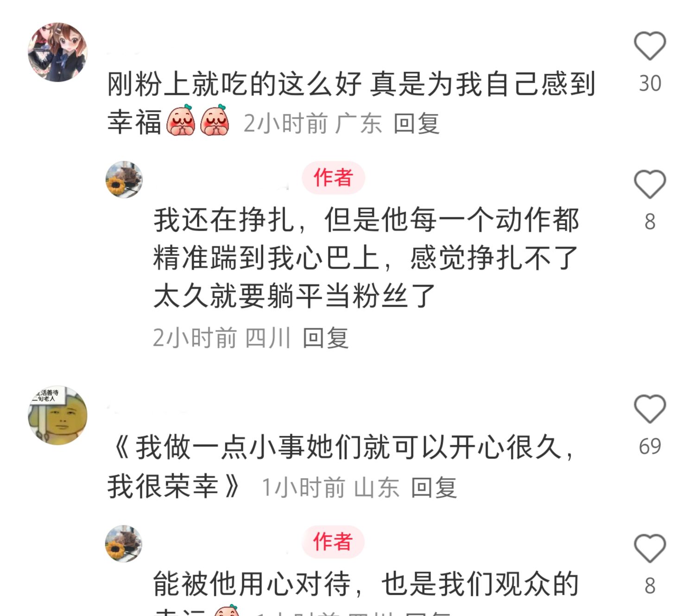The image size is (695, 616).
Task: Like the comment with 69 likes
Action: pyautogui.click(x=650, y=409)
